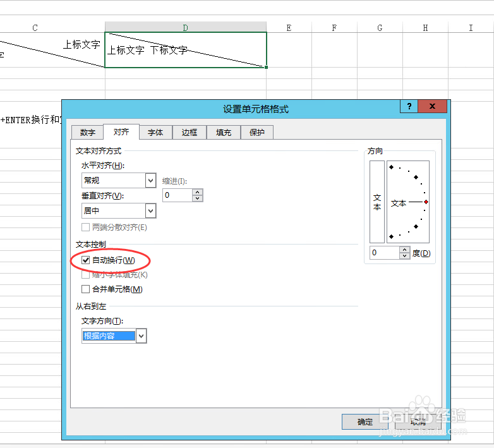The image size is (494, 448).
Task: Switch to the 边框 tab
Action: (190, 132)
